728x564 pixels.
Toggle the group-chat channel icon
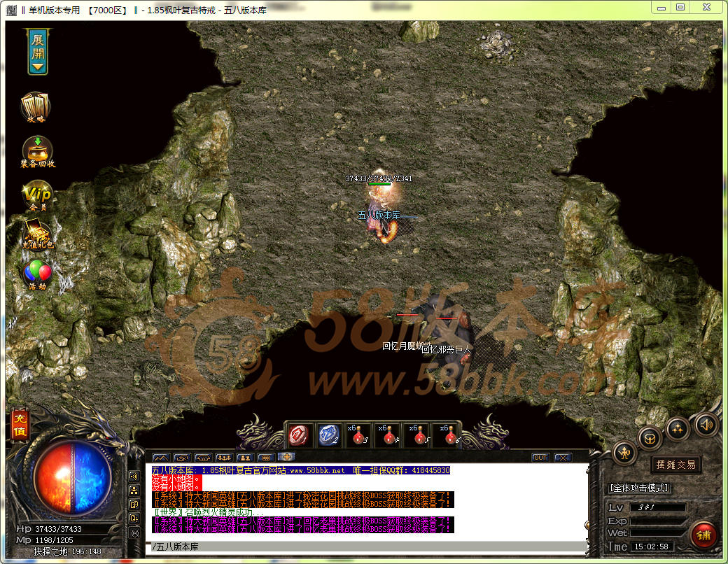point(134,491)
